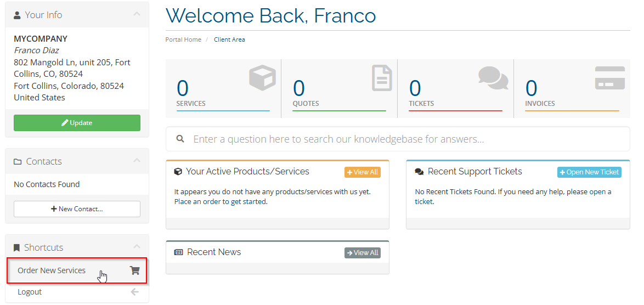Click the Services cube icon
Viewport: 644px width, 305px height.
[x=262, y=78]
